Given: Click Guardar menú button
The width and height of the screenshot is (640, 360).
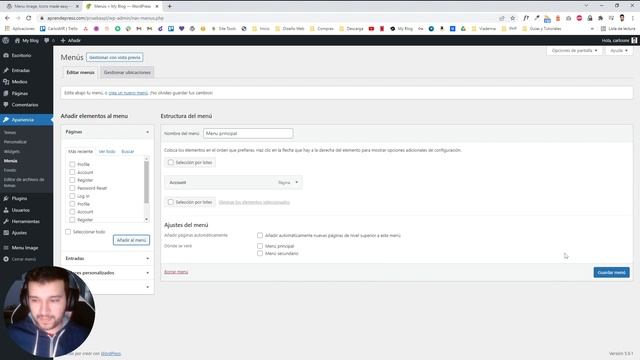Looking at the screenshot, I should (x=611, y=272).
